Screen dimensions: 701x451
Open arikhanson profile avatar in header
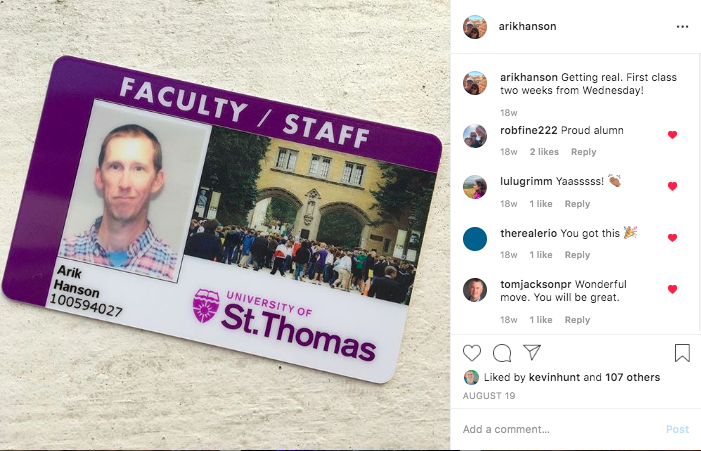[475, 27]
